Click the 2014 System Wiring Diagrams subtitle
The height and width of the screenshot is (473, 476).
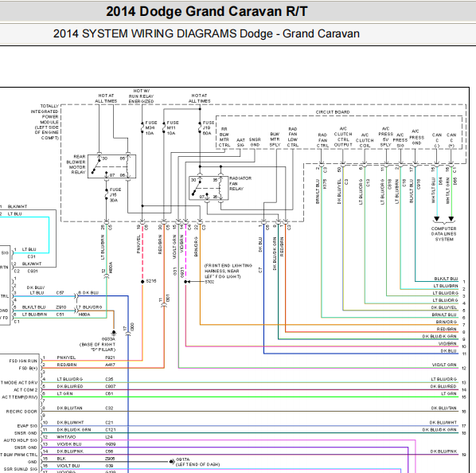(x=206, y=33)
